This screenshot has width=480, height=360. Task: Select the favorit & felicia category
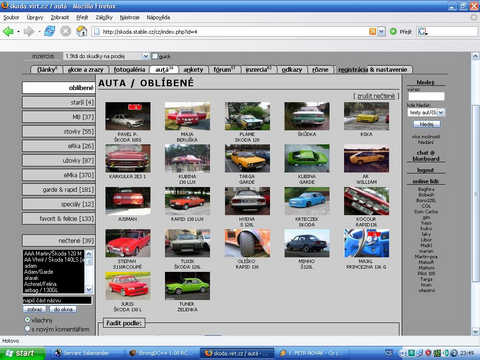click(x=59, y=219)
